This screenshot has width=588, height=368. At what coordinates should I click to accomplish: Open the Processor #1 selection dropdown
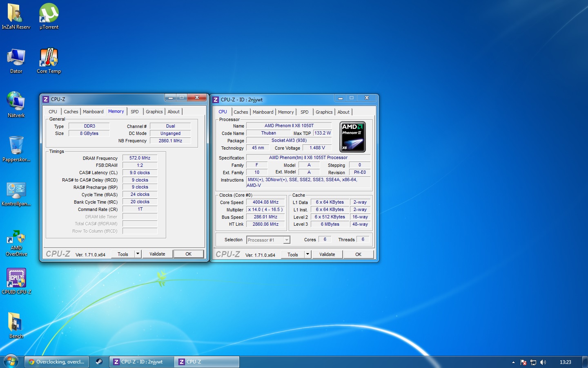click(x=268, y=240)
